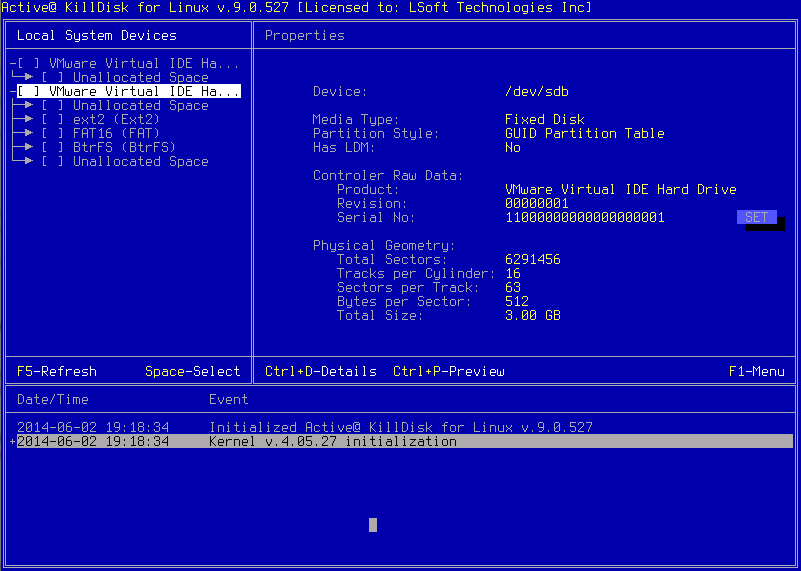Click the Date/Time column header
This screenshot has height=571, width=801.
point(53,399)
